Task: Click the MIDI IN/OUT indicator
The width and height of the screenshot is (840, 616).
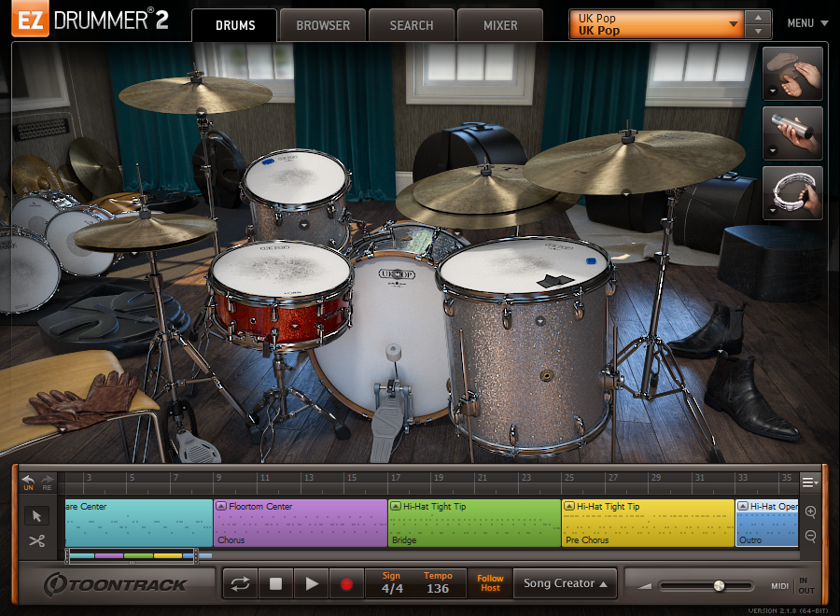Action: point(792,586)
